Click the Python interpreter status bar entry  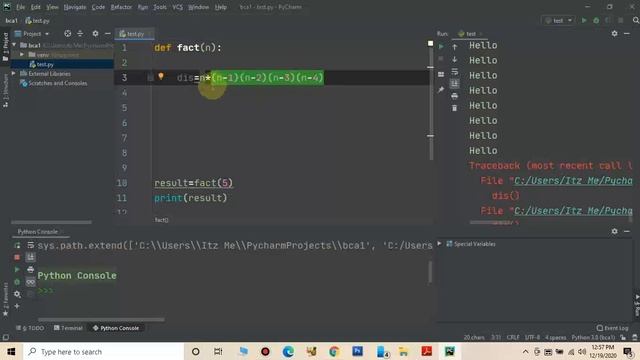(593, 338)
